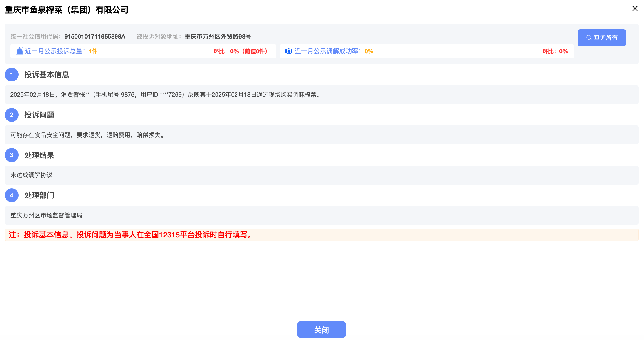Click the 查询所有 button
This screenshot has height=340, width=644.
coord(602,38)
